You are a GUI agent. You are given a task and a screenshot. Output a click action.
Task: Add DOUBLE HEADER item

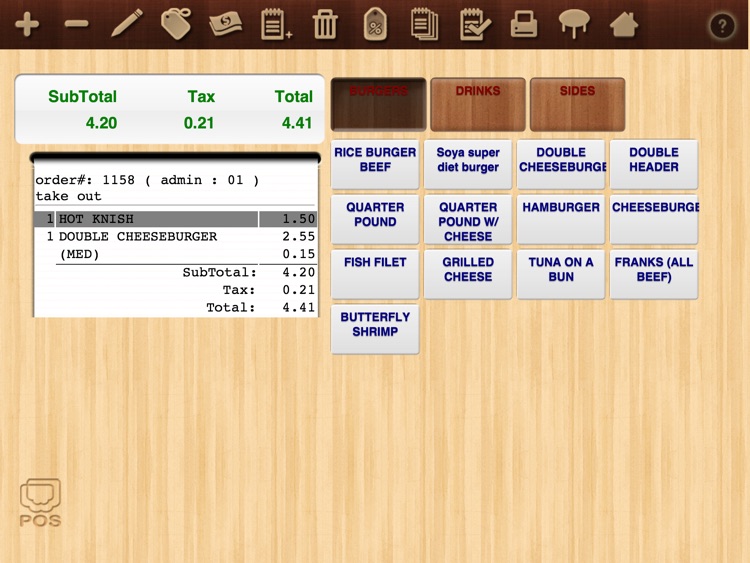[x=654, y=164]
